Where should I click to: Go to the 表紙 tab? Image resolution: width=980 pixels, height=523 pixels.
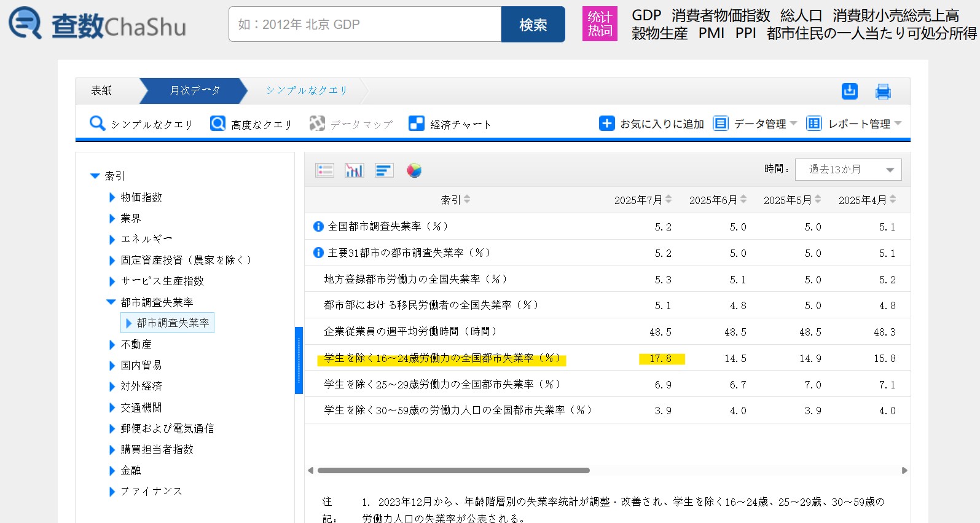(x=102, y=90)
